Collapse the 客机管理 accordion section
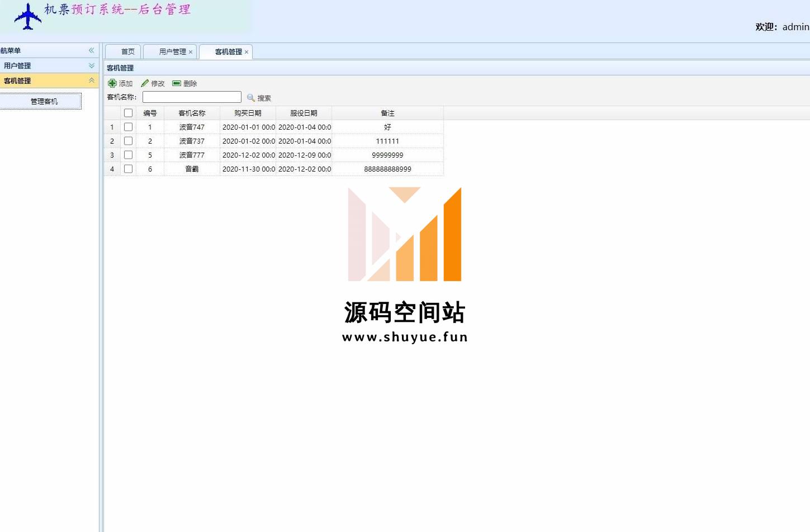This screenshot has height=532, width=810. coord(91,80)
